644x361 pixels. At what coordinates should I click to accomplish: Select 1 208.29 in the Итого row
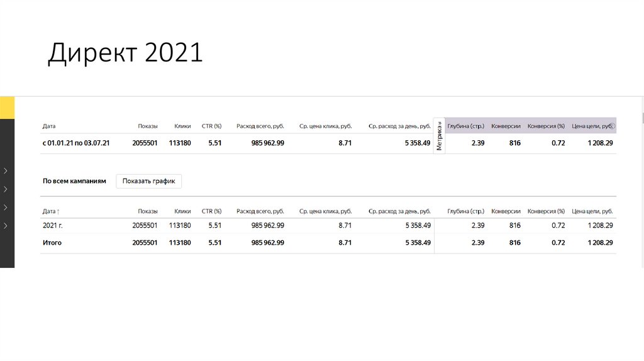coord(600,243)
